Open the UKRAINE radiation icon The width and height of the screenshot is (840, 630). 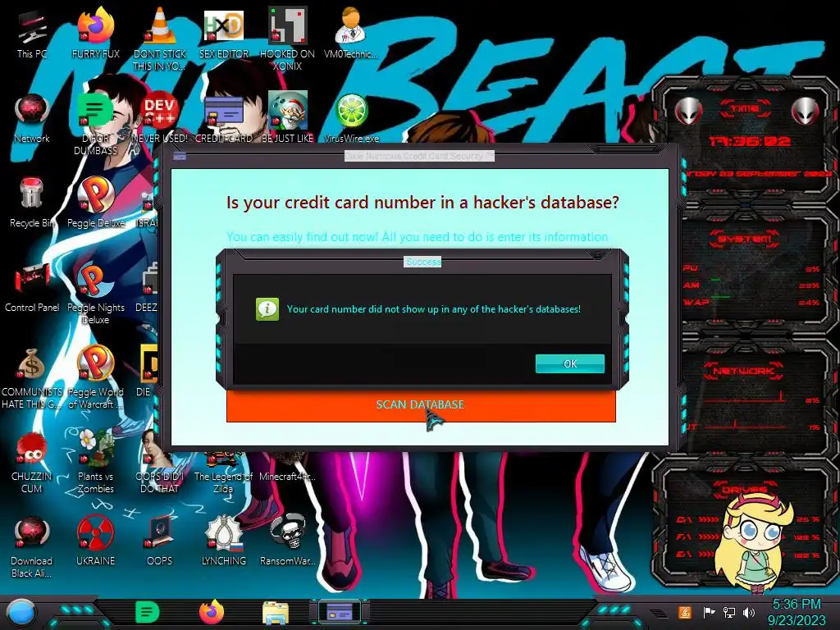[x=96, y=541]
